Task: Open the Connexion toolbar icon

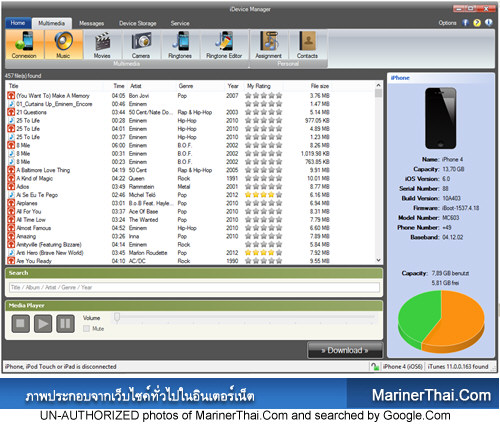Action: pyautogui.click(x=24, y=44)
